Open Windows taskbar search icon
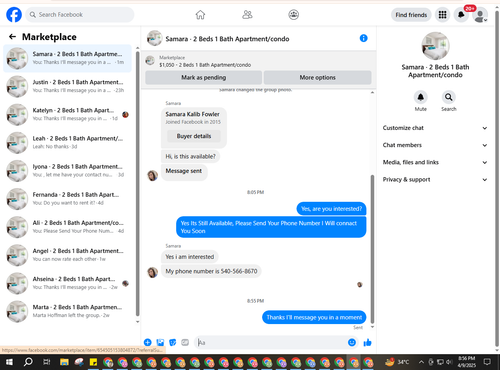500x370 pixels. (x=28, y=362)
